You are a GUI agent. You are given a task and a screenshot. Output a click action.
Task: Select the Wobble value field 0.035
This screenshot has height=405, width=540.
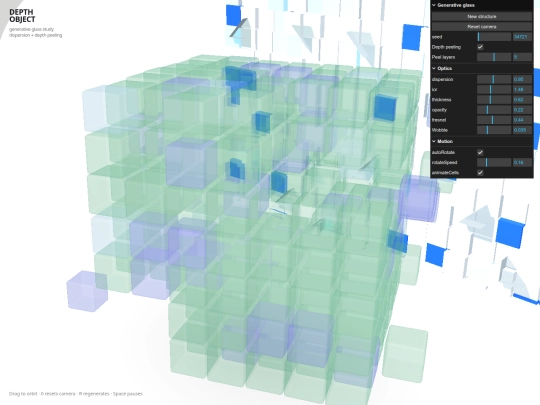[522, 130]
